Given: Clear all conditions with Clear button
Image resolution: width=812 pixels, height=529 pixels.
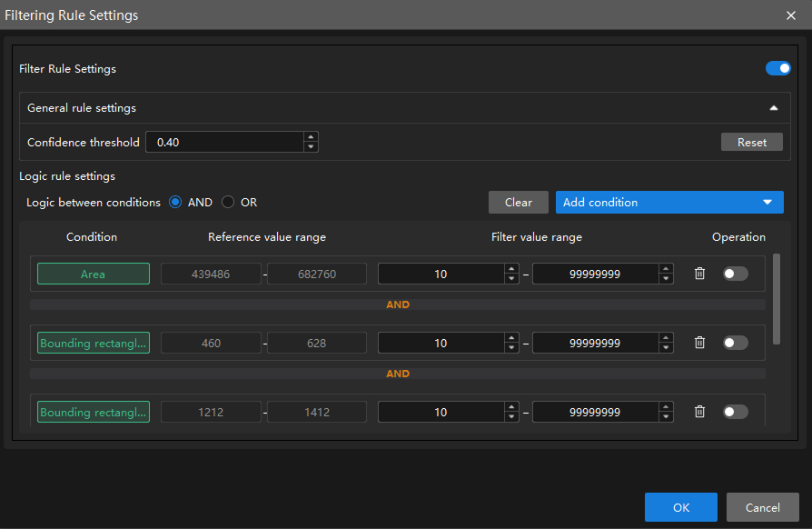Looking at the screenshot, I should (519, 202).
